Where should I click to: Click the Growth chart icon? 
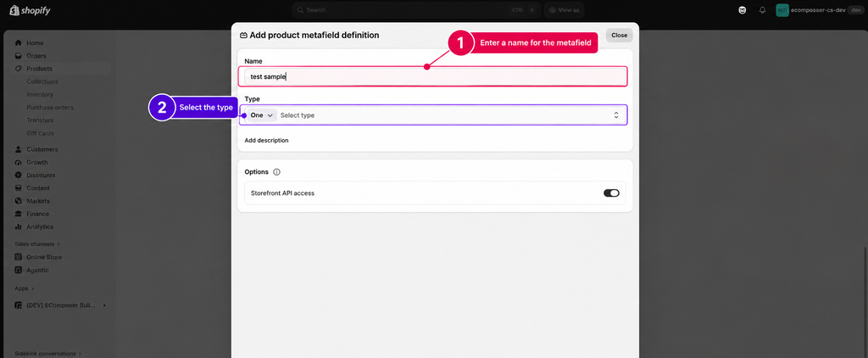pos(19,162)
